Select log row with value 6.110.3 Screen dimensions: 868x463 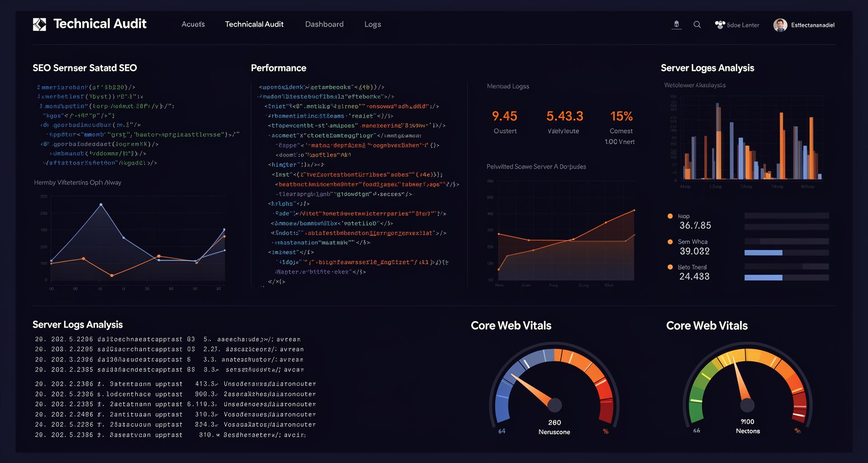tap(175, 404)
